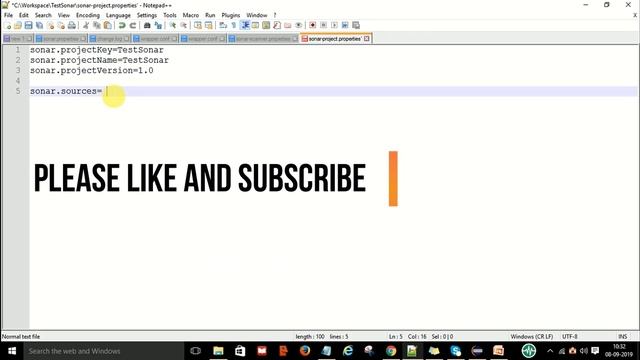This screenshot has height=360, width=640.
Task: Click the Replace toolbar icon
Action: click(158, 25)
